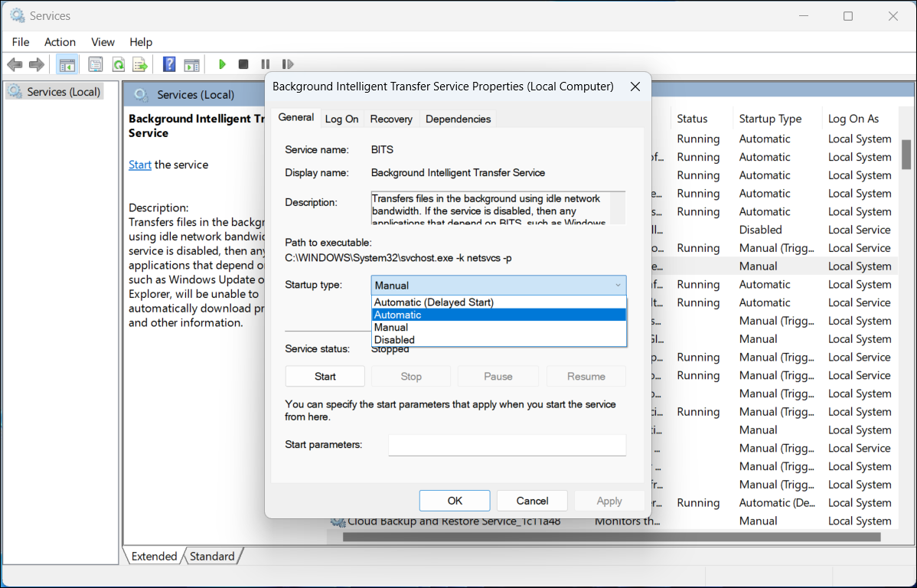This screenshot has height=588, width=917.
Task: Click the Resume button in properties dialog
Action: tap(586, 376)
